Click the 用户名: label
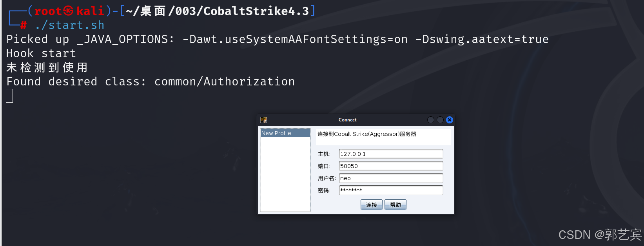The image size is (644, 246). tap(327, 179)
